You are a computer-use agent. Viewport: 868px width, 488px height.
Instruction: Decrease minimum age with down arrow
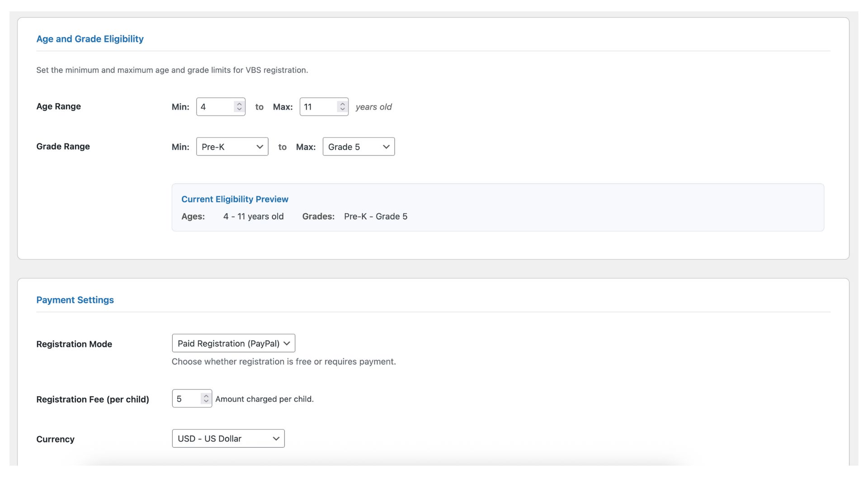[239, 109]
